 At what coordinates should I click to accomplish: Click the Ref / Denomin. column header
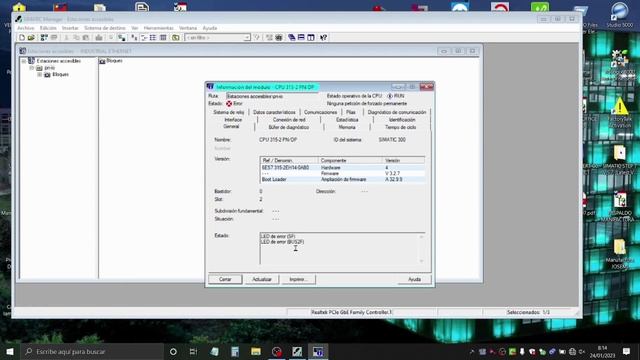[289, 160]
